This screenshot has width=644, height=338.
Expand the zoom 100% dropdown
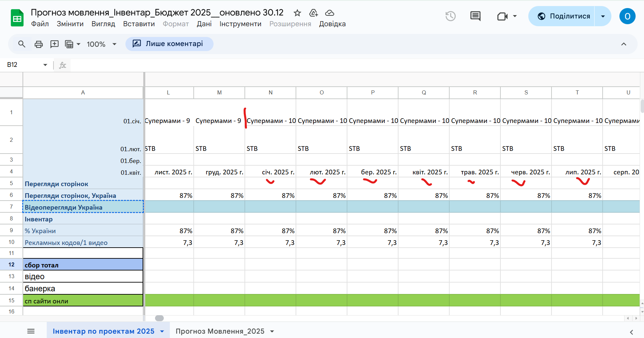114,44
